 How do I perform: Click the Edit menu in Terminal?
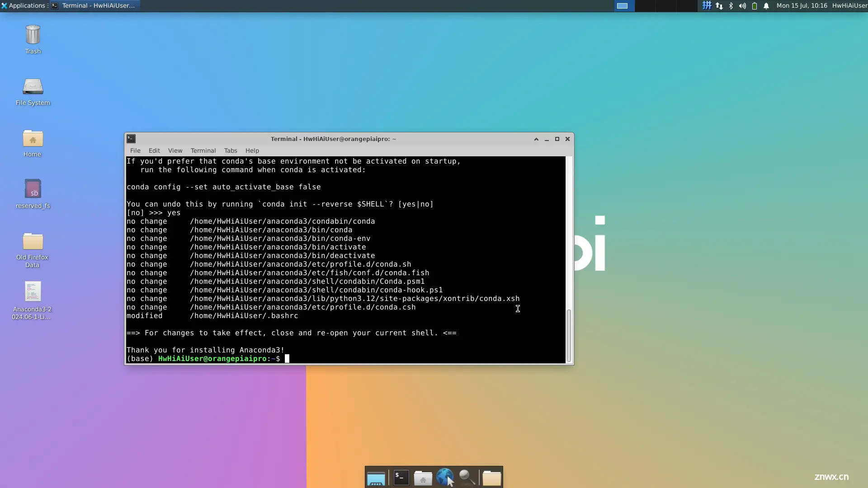tap(154, 150)
